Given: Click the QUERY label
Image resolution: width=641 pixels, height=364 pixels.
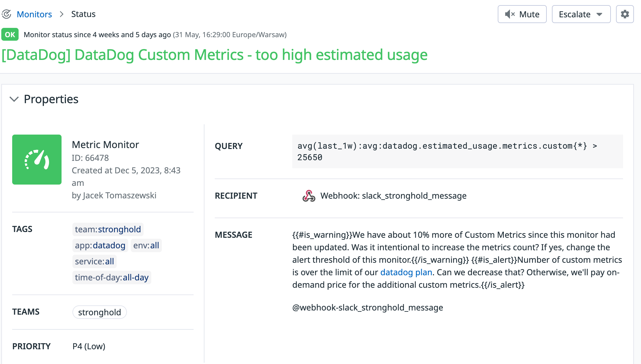Looking at the screenshot, I should click(x=229, y=146).
